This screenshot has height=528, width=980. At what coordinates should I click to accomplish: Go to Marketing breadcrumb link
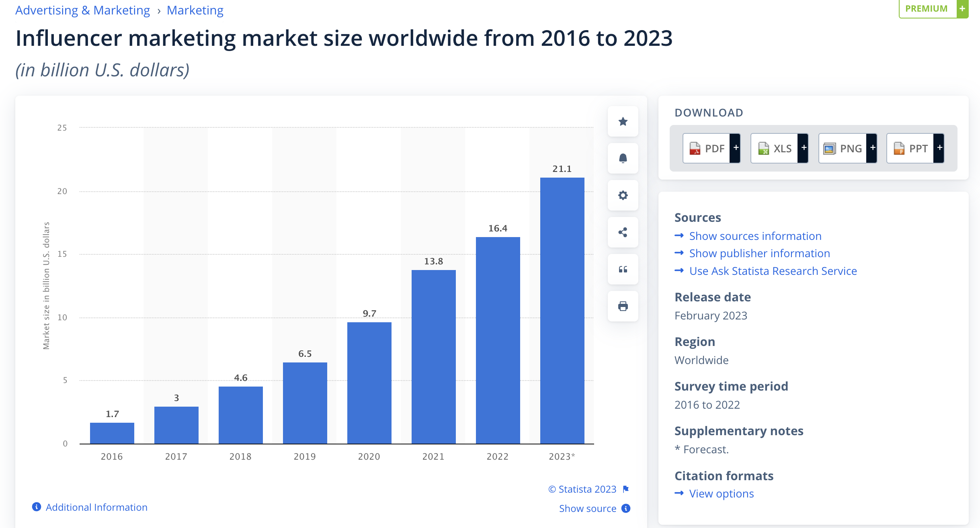point(195,10)
